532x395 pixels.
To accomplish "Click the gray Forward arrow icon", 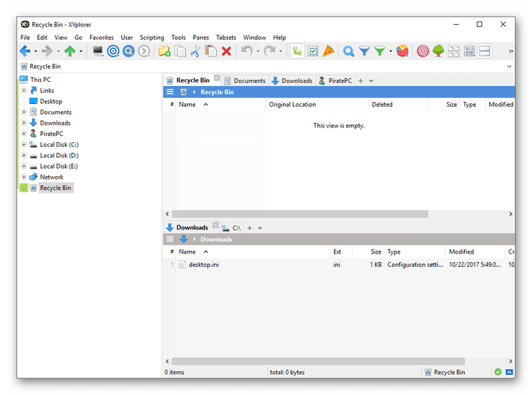I will coord(47,51).
